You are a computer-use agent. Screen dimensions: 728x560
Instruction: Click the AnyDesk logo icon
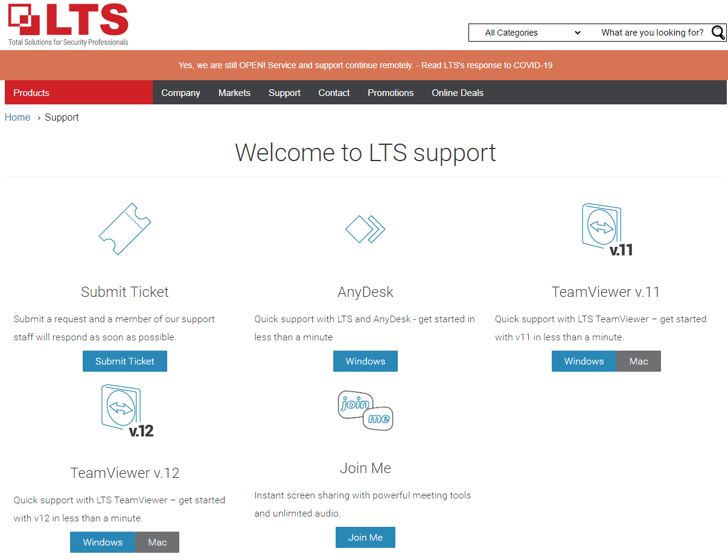(x=365, y=229)
